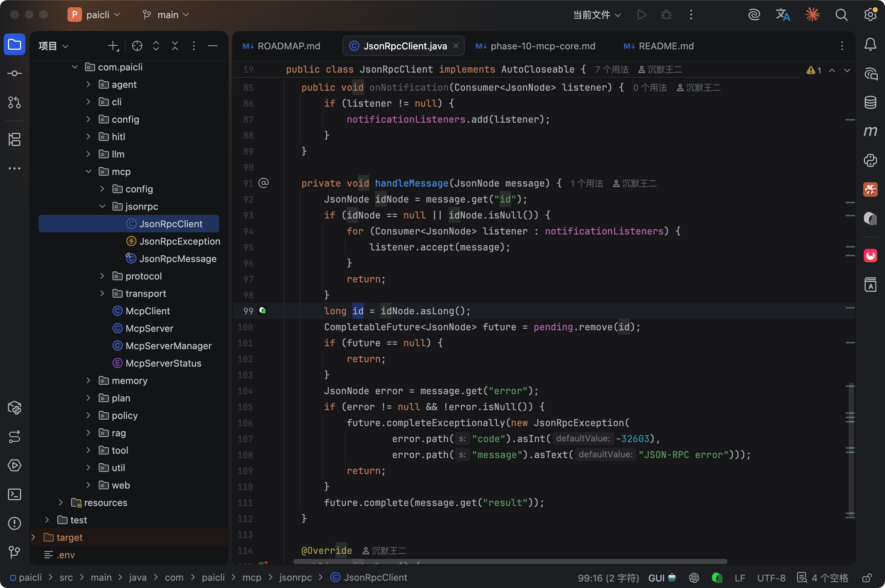Open project panel options menu
This screenshot has height=588, width=885.
pos(194,46)
